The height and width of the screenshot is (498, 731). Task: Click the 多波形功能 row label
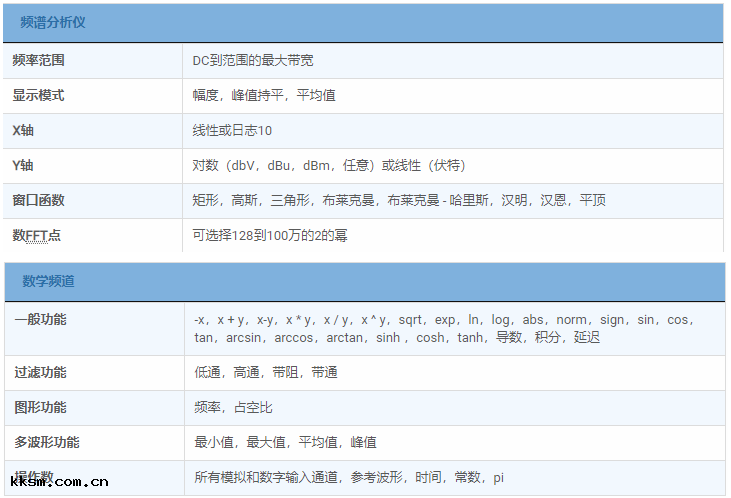point(47,442)
